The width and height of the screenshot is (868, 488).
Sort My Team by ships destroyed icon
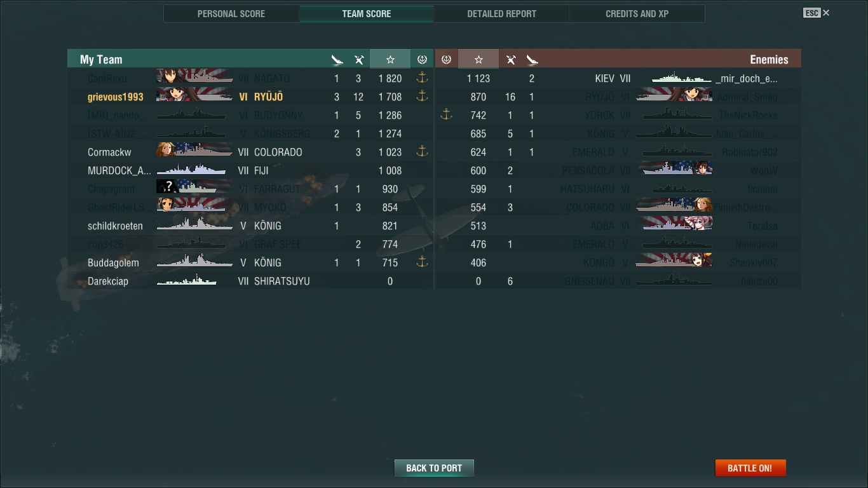(337, 60)
